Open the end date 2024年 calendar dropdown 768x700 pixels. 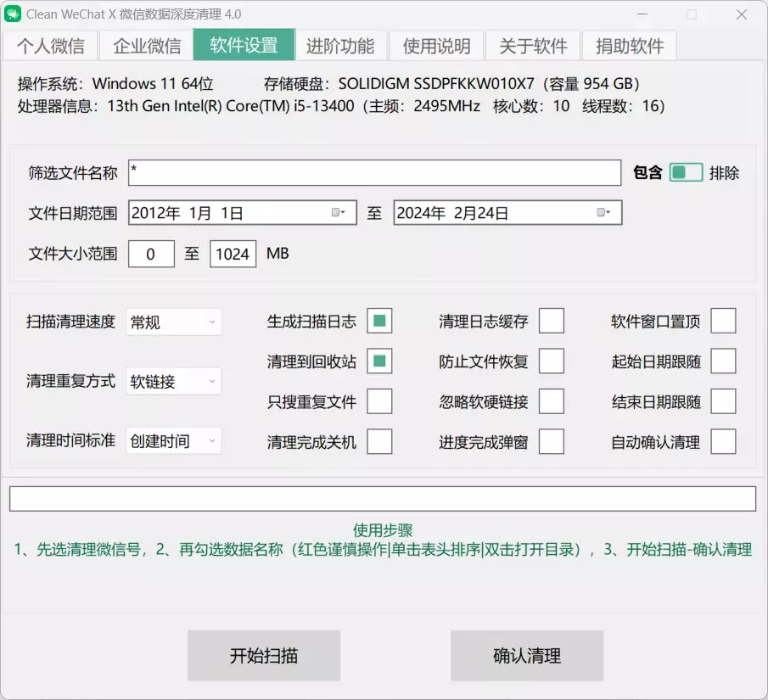click(x=603, y=213)
